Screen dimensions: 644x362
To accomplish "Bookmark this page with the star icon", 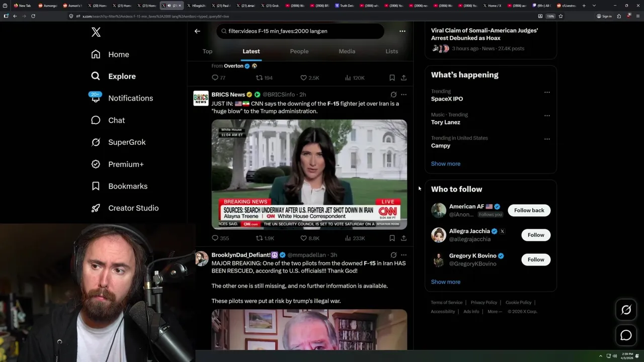I will 560,16.
